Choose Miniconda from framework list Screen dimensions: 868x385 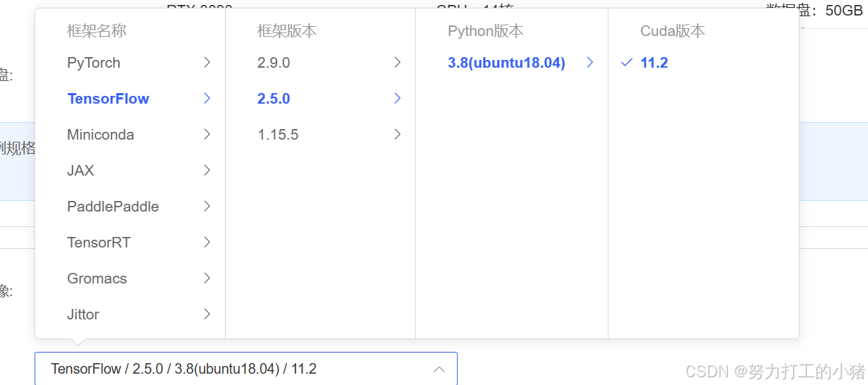101,135
